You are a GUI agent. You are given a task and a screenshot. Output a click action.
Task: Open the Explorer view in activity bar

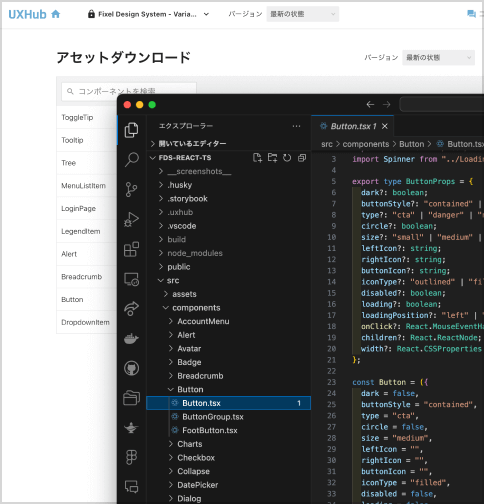[131, 130]
